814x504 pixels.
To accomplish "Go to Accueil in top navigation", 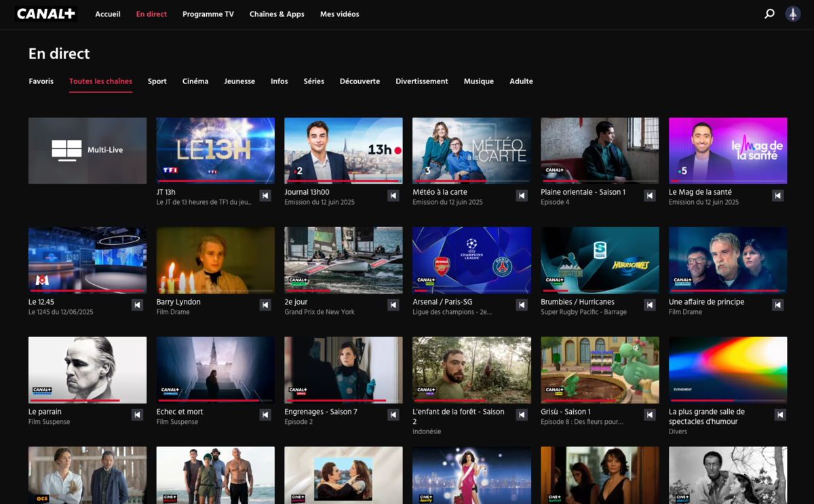I will [x=108, y=14].
